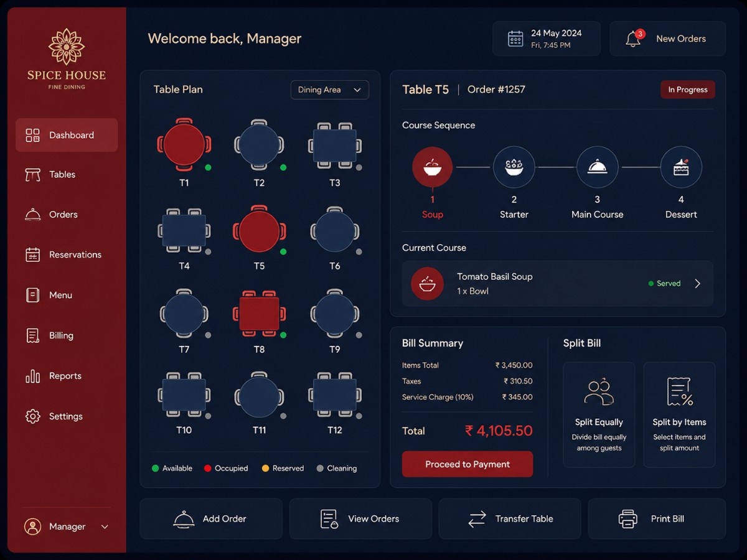Select round table T7
Viewport: 747px width, 560px height.
click(x=184, y=314)
